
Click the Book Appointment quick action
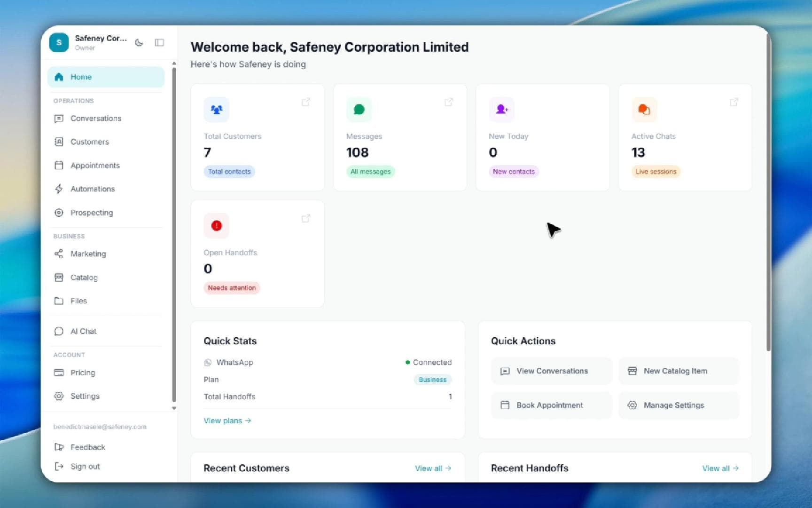pyautogui.click(x=549, y=405)
